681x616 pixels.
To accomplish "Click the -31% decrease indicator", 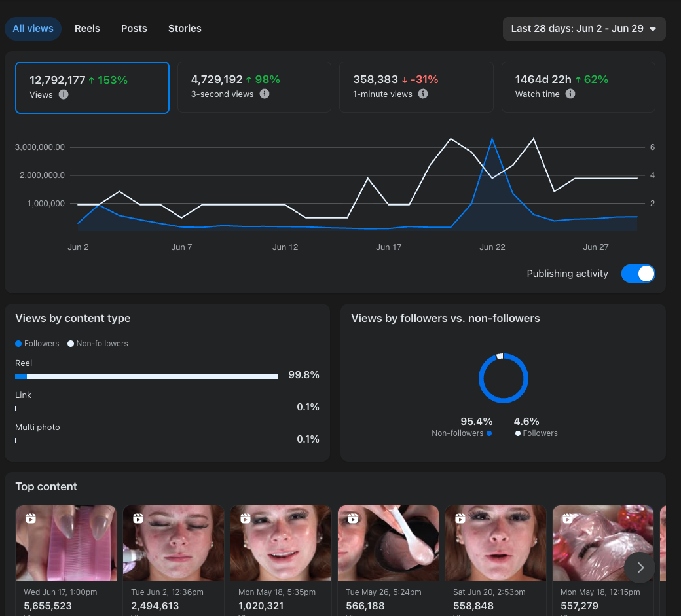I will (x=420, y=79).
